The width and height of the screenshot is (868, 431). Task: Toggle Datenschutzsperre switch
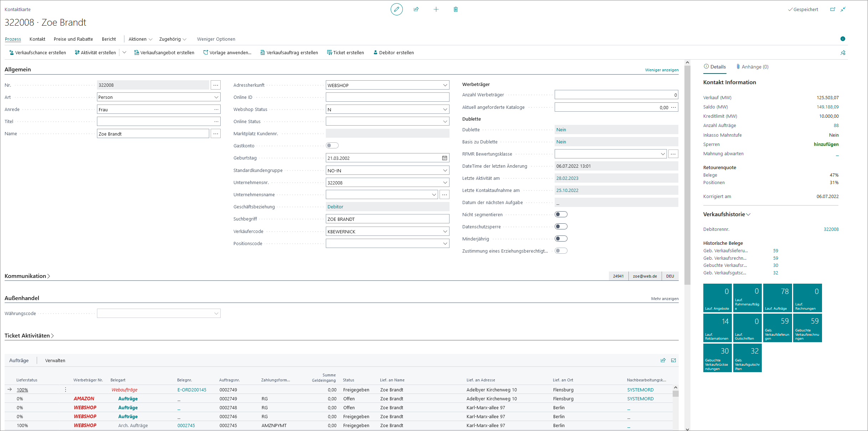pyautogui.click(x=561, y=227)
